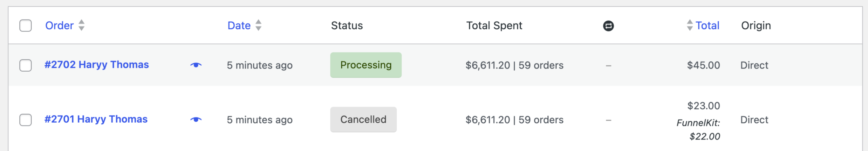
Task: Click the Origin column header
Action: [756, 26]
